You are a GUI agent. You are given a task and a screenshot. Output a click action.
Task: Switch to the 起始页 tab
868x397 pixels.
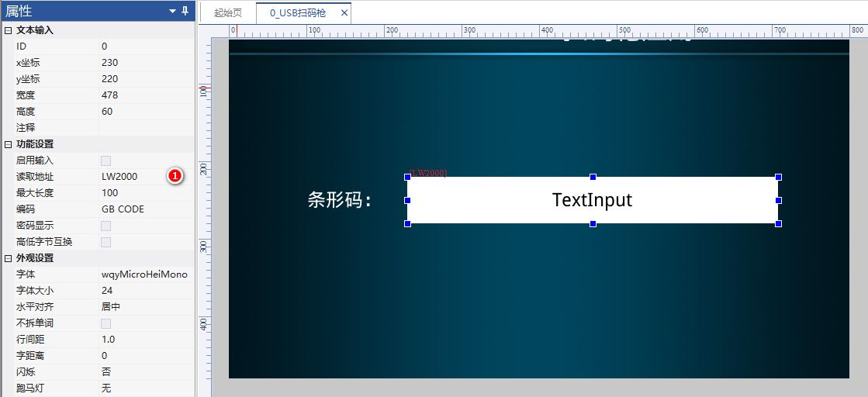(228, 13)
